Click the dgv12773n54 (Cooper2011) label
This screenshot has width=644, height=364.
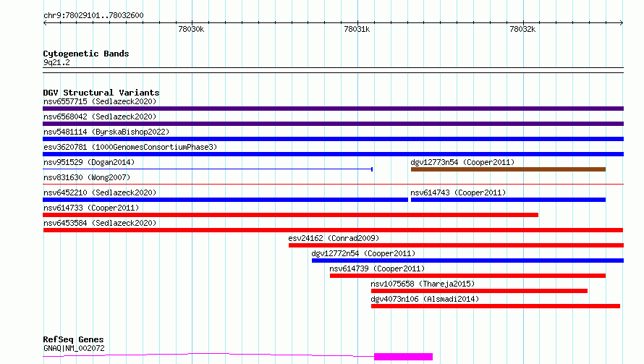click(x=462, y=162)
